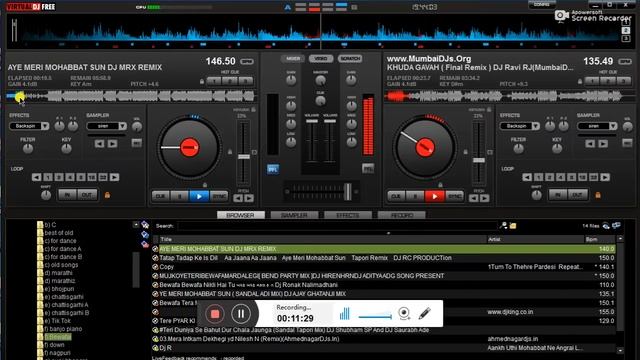This screenshot has width=640, height=360.
Task: Select loop length 16 on left deck
Action: point(92,177)
